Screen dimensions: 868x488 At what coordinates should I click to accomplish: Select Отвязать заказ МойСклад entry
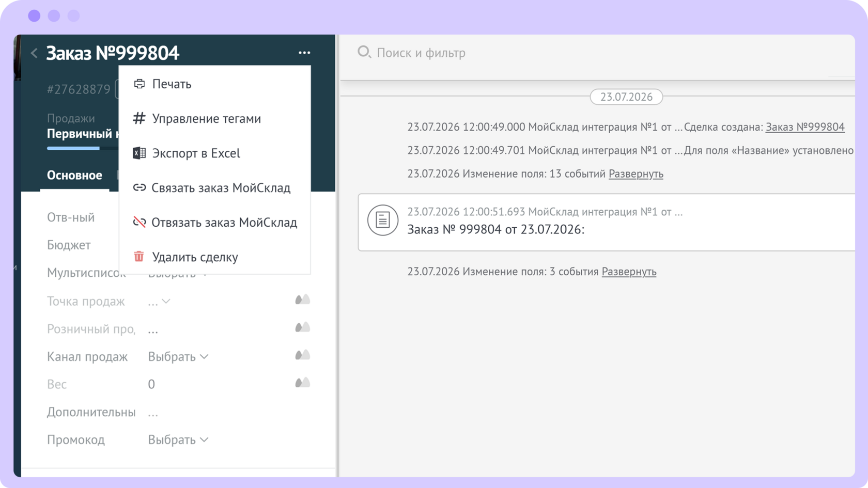point(214,222)
